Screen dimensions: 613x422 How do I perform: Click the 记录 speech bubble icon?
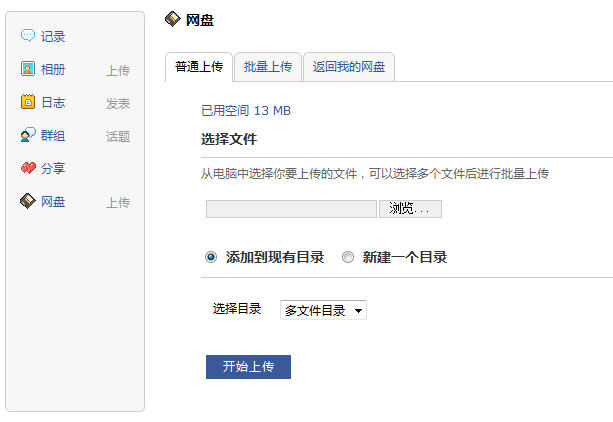(28, 36)
